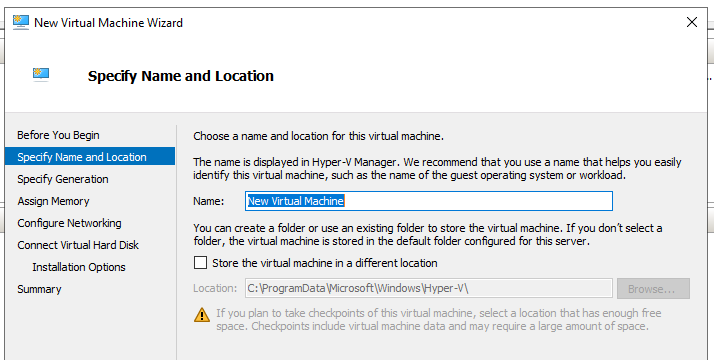The height and width of the screenshot is (360, 714).
Task: Click the yellow warning triangle icon
Action: [202, 315]
